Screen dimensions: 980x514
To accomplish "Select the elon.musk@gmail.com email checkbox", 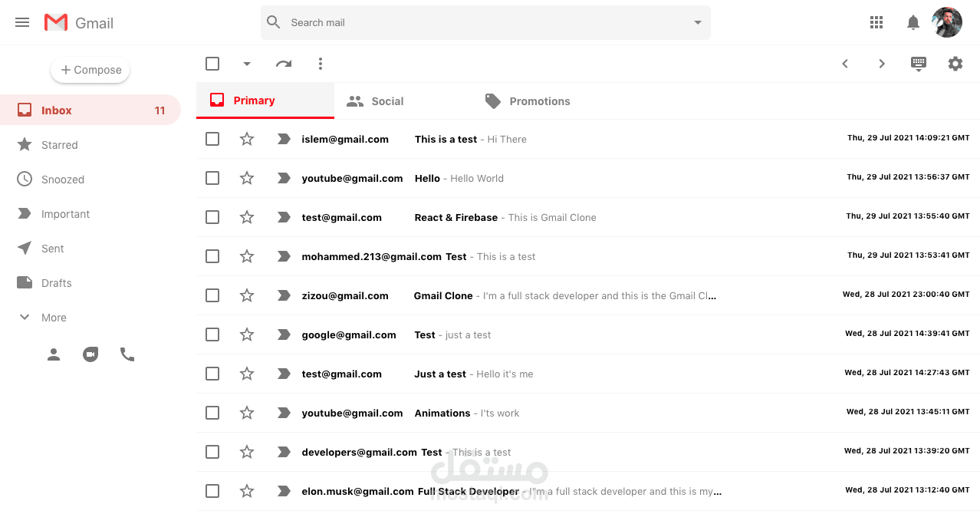I will click(x=212, y=491).
